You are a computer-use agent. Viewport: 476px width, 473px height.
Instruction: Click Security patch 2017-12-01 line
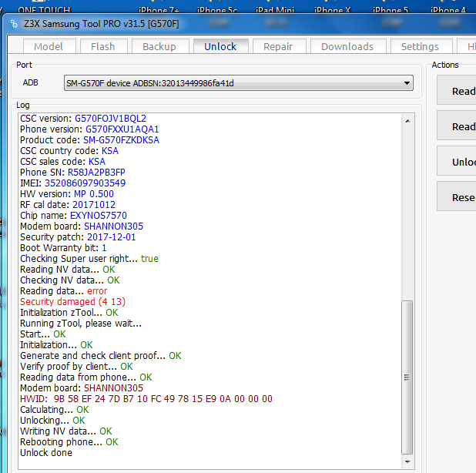click(x=78, y=237)
